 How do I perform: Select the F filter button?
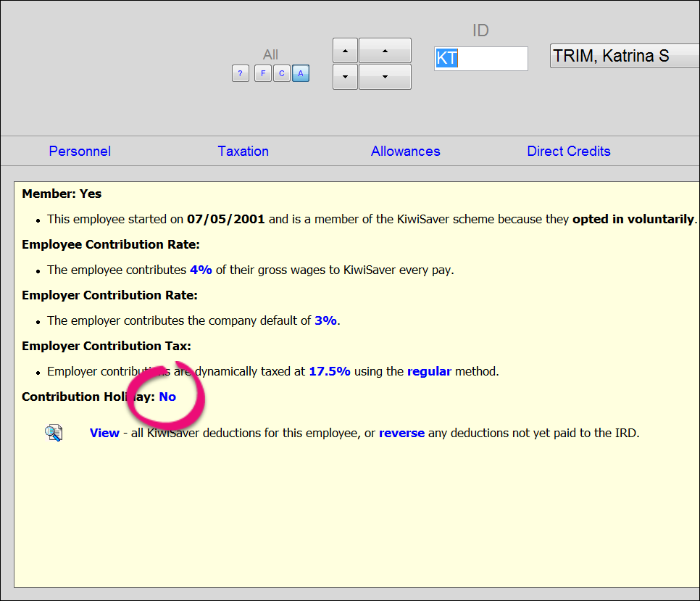[263, 73]
